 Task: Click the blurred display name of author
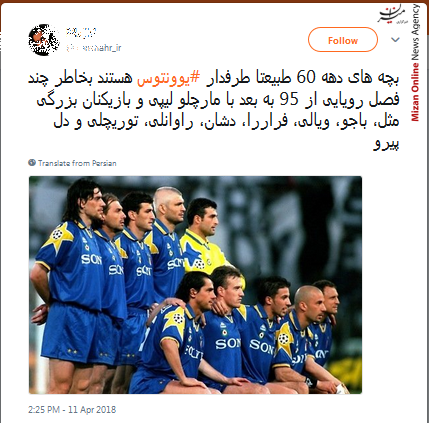pyautogui.click(x=81, y=32)
